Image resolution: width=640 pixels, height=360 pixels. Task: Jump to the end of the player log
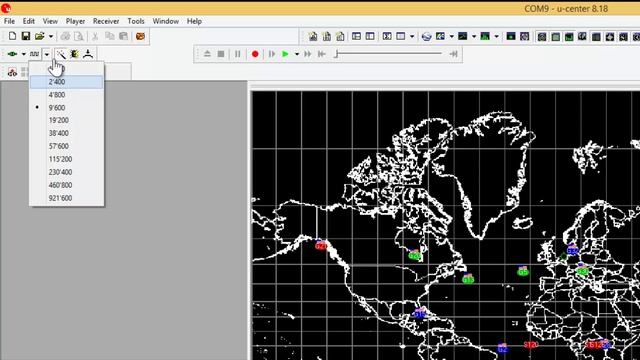tap(453, 54)
